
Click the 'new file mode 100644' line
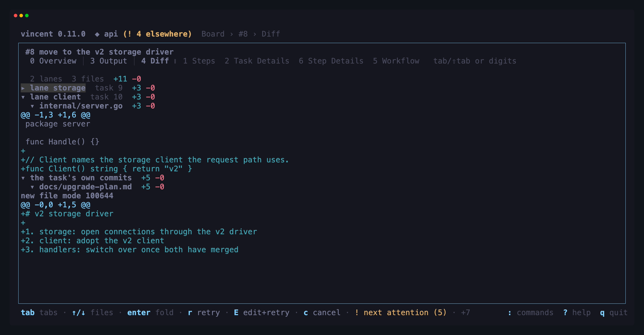(67, 196)
